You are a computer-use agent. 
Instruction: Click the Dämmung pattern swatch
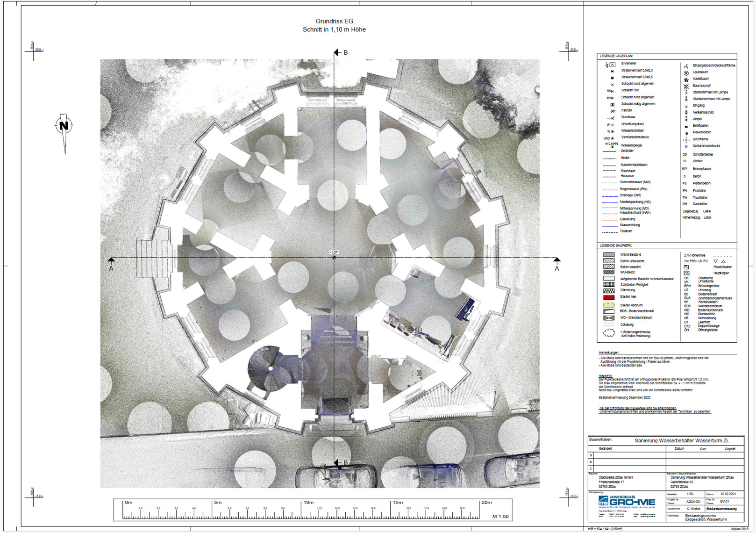(x=609, y=290)
